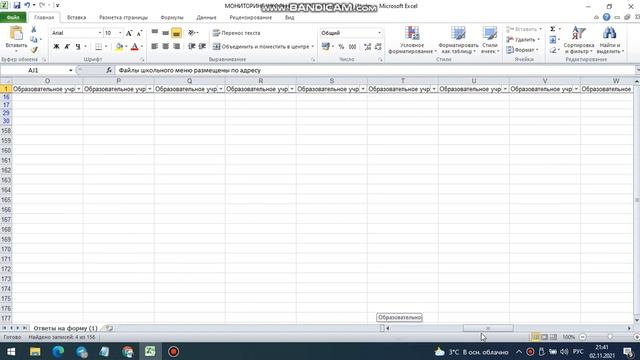Select row 165 header
The height and width of the screenshot is (360, 640).
point(6,200)
